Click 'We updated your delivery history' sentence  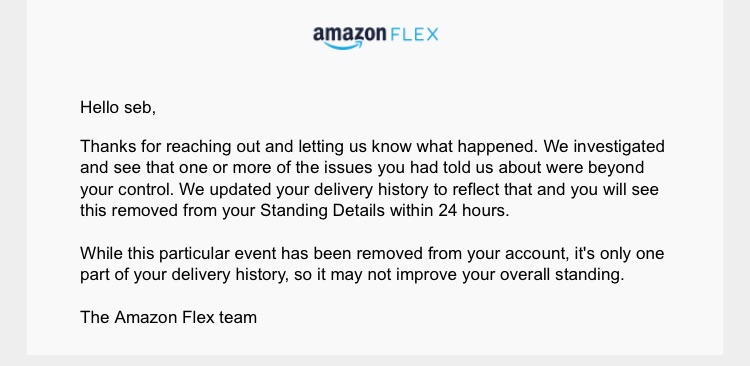[x=304, y=189]
